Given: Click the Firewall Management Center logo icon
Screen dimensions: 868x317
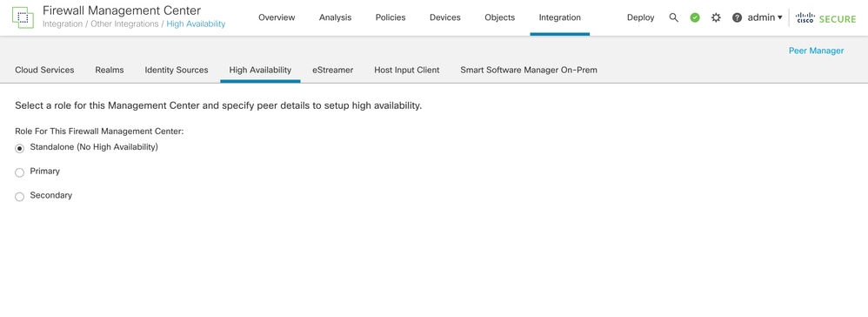Looking at the screenshot, I should 23,17.
